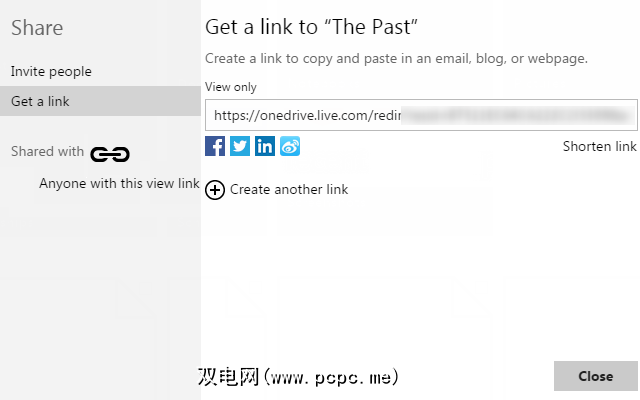Click the www.pcpc.me watermark text
The image size is (640, 400).
pos(298,377)
